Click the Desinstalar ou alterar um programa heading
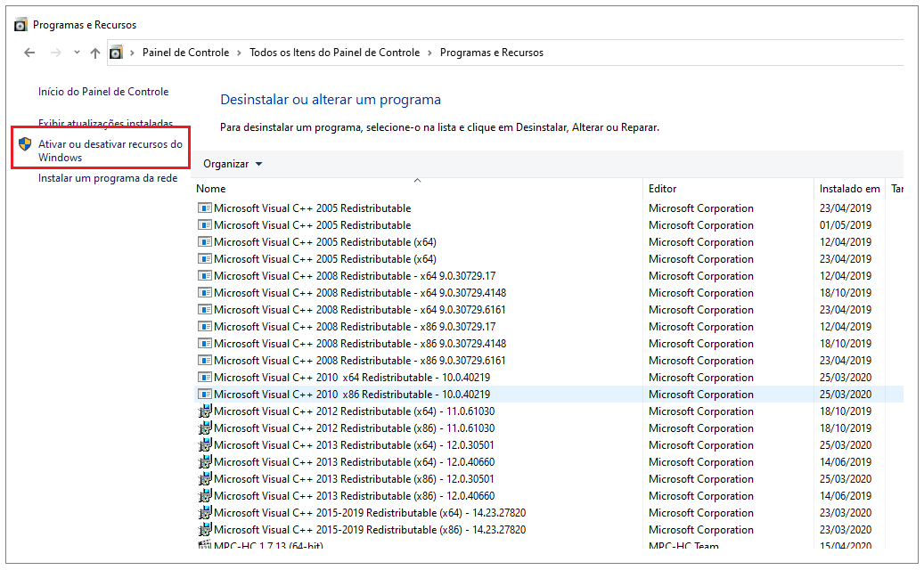 (331, 100)
